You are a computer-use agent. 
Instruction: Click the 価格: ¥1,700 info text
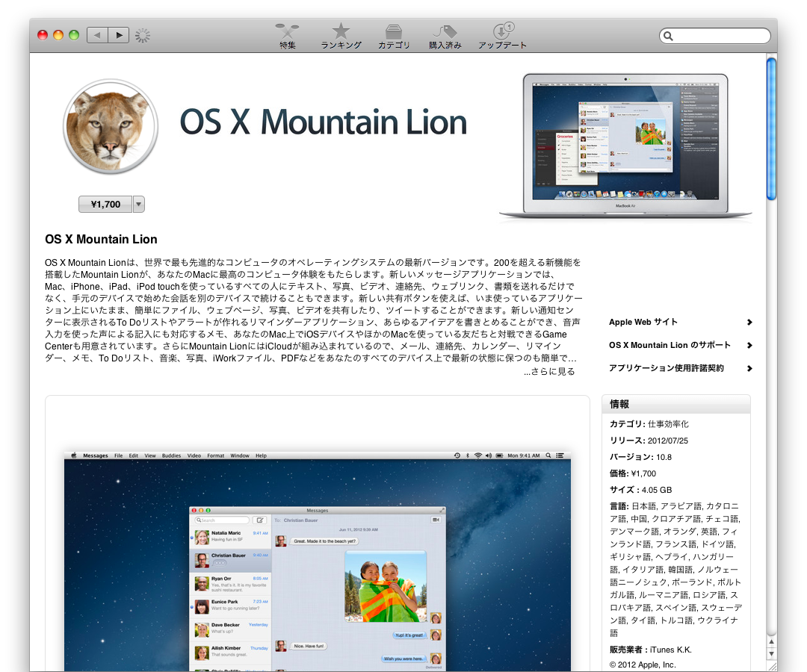point(633,473)
